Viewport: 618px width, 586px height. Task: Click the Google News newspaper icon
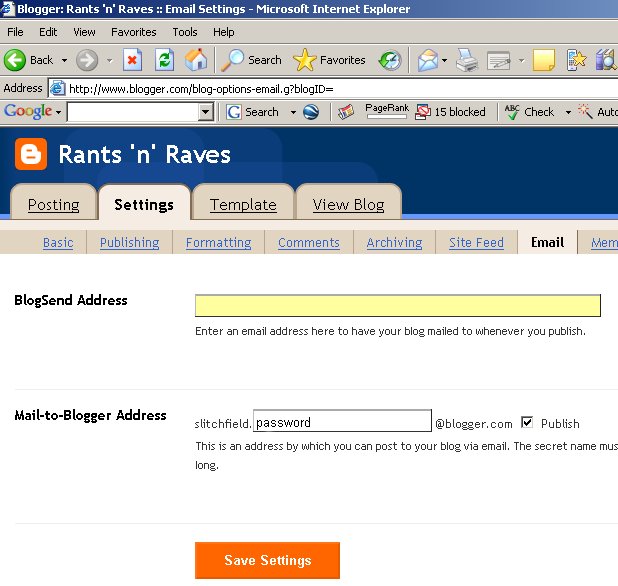[346, 112]
